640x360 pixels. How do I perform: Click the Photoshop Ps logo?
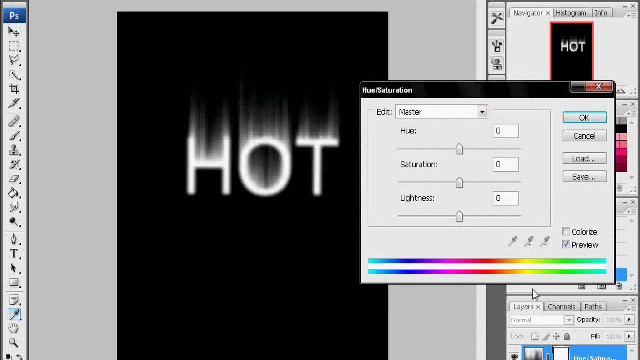[x=14, y=16]
